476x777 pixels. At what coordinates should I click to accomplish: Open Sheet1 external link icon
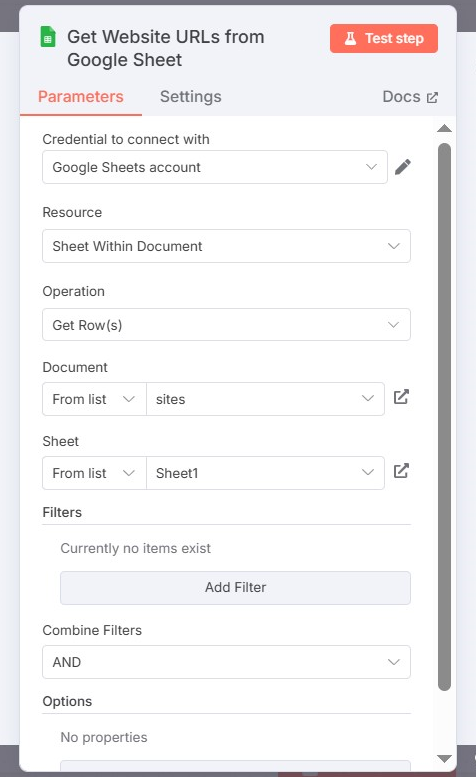[401, 471]
